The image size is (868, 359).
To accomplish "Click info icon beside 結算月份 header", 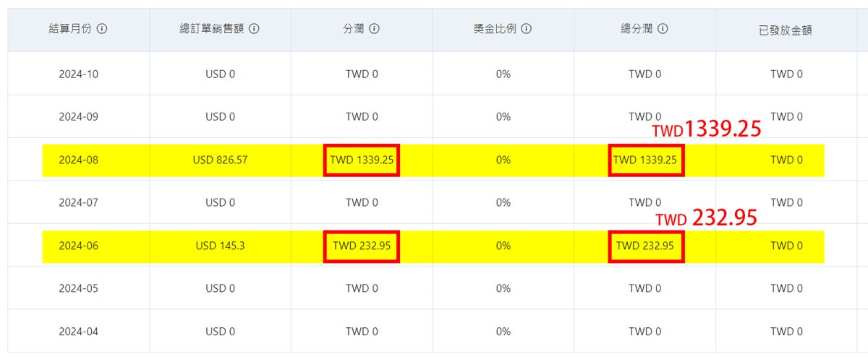I will (x=103, y=30).
